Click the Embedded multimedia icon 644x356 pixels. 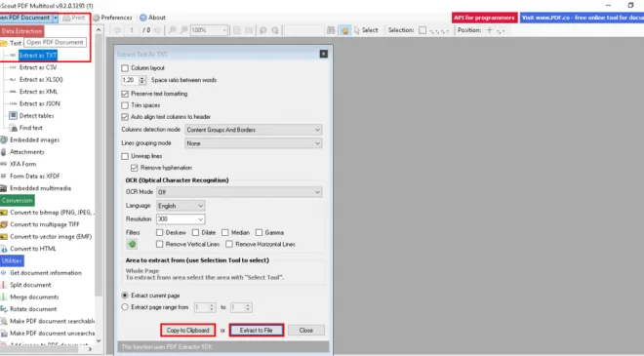[4, 188]
